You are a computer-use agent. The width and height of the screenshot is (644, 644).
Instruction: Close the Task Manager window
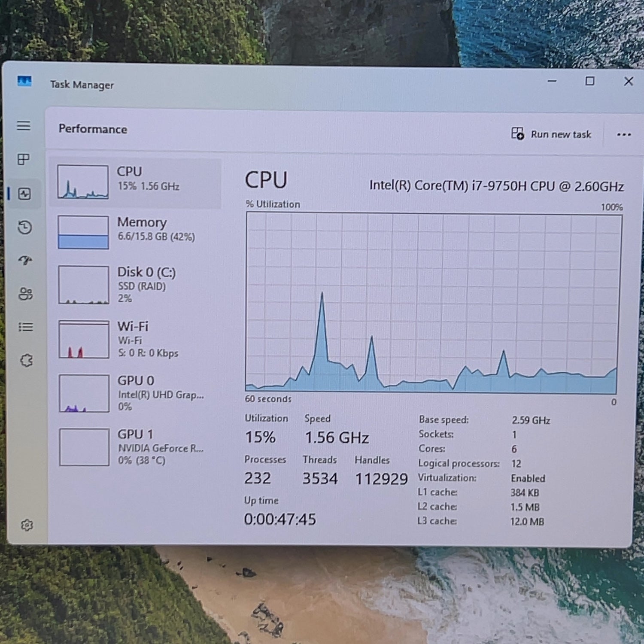point(629,81)
